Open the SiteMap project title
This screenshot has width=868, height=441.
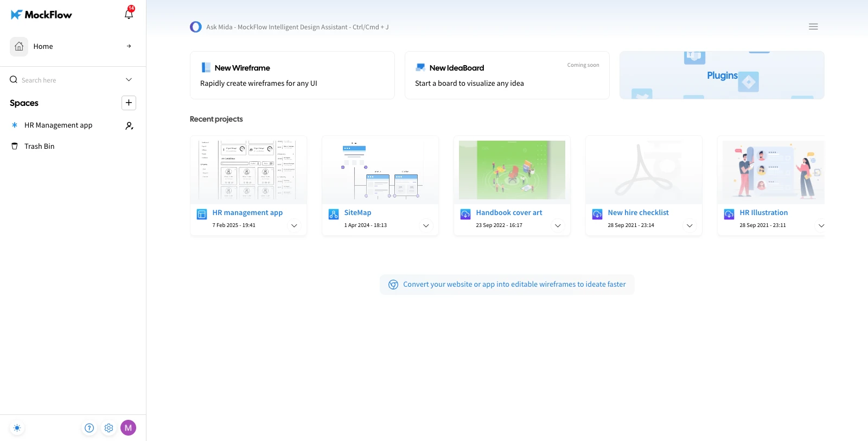[x=358, y=212]
